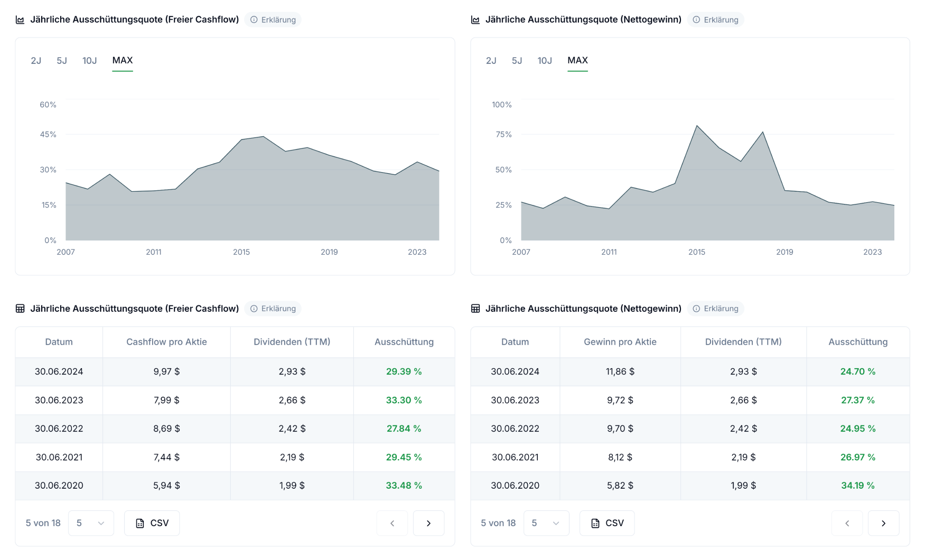Click 24.95 % payout value
This screenshot has width=925, height=560.
click(858, 428)
